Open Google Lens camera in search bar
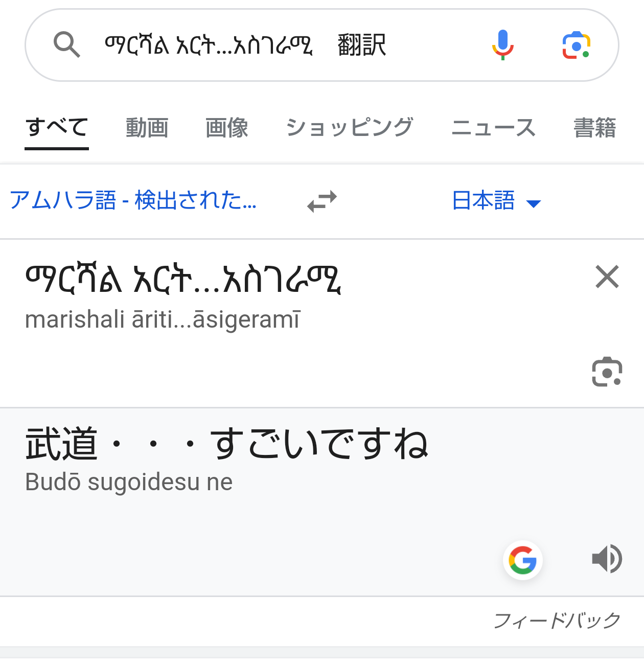Image resolution: width=644 pixels, height=664 pixels. coord(577,45)
